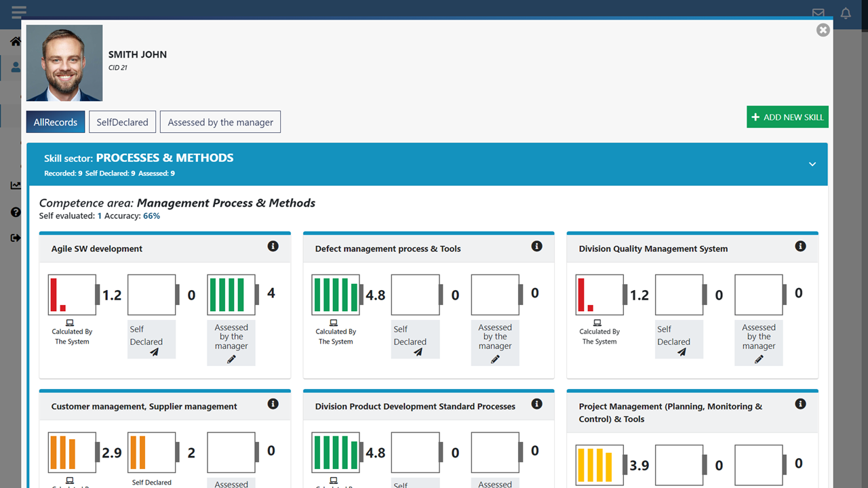Image resolution: width=868 pixels, height=488 pixels.
Task: Collapse the Processes & Methods skill sector
Action: (812, 165)
